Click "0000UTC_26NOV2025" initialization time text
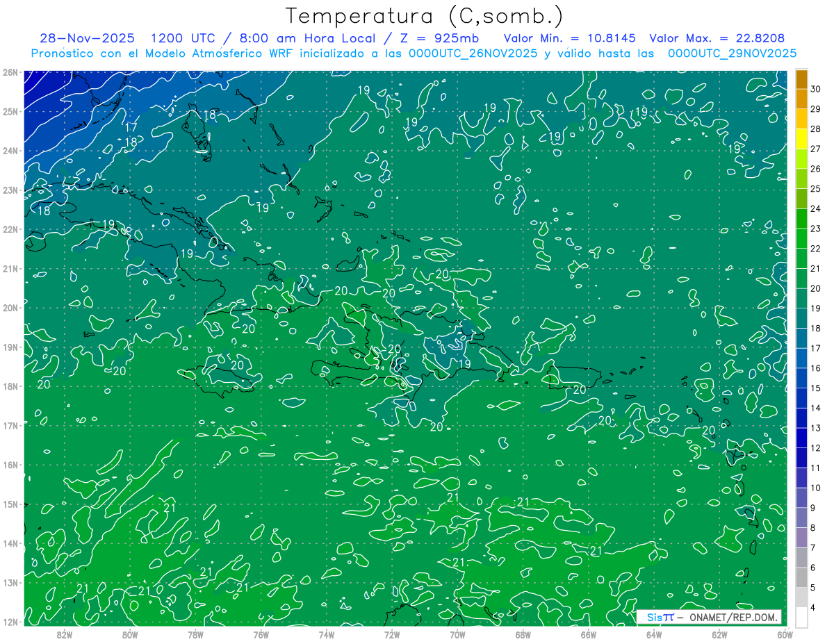The width and height of the screenshot is (834, 644). click(x=473, y=53)
